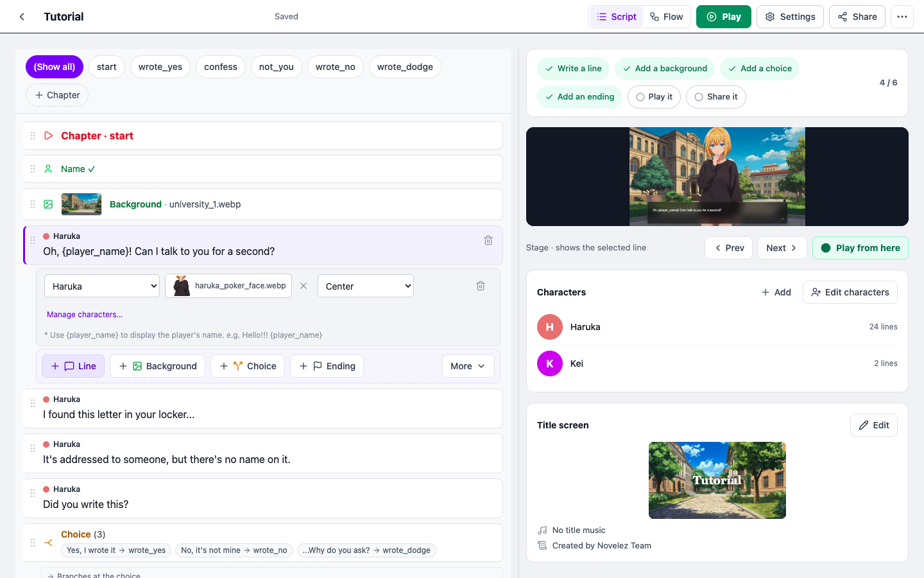
Task: Add a new Chapter
Action: 57,95
